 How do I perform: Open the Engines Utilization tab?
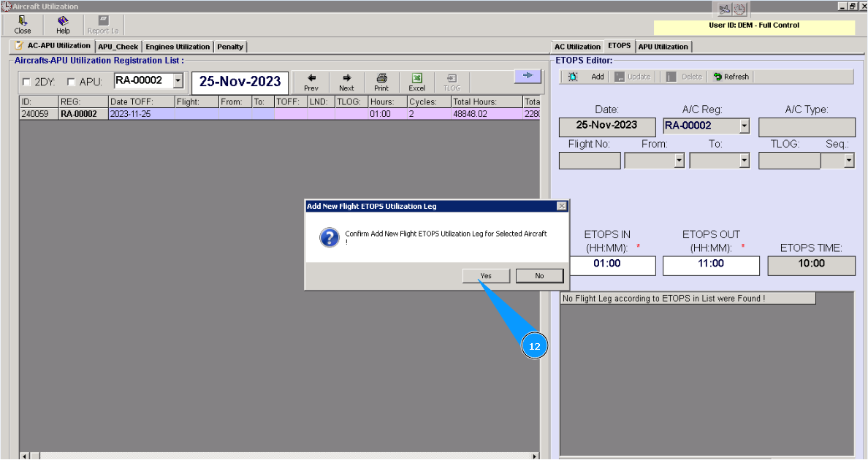click(178, 47)
